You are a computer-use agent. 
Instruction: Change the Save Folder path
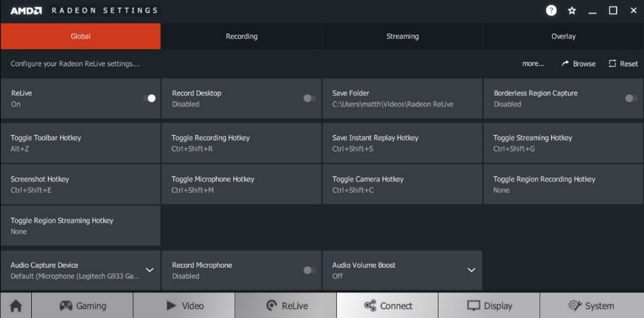402,99
